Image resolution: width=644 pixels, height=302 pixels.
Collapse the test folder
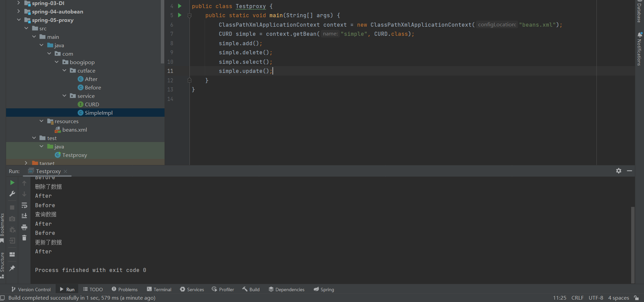click(34, 138)
